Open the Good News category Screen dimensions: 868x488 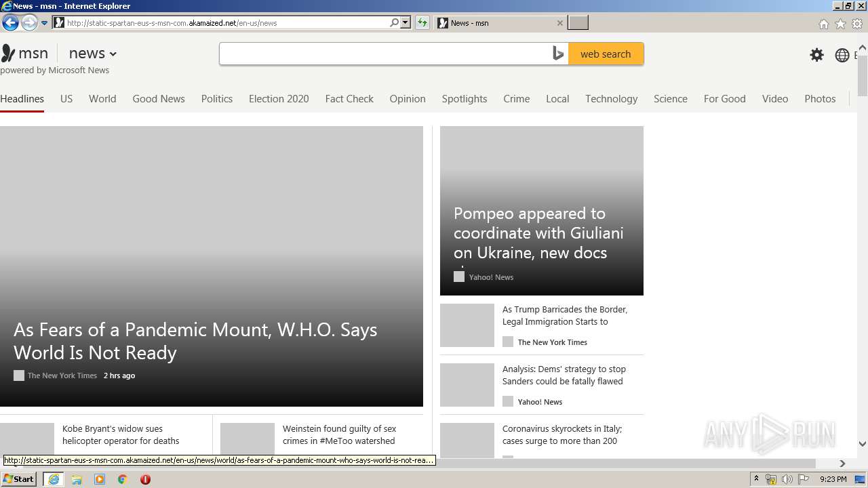click(159, 98)
